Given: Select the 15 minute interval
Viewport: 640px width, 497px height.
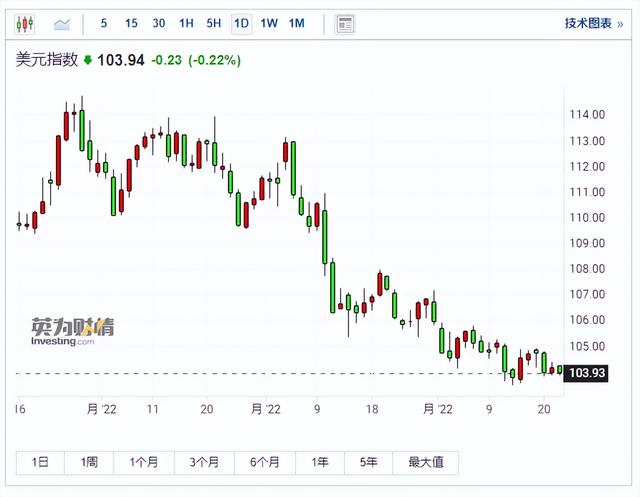Looking at the screenshot, I should [131, 23].
